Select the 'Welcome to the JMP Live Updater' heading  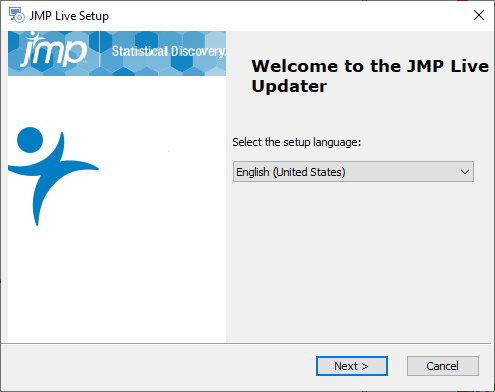pyautogui.click(x=370, y=76)
